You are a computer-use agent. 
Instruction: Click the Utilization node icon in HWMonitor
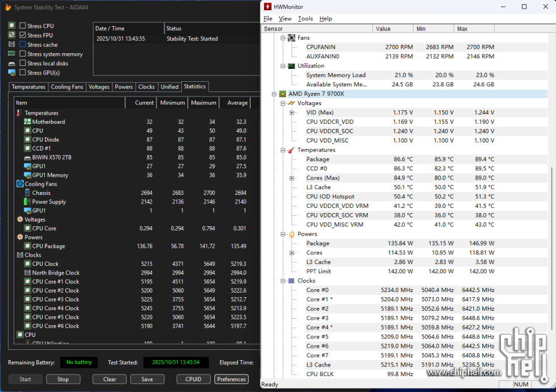[x=291, y=66]
